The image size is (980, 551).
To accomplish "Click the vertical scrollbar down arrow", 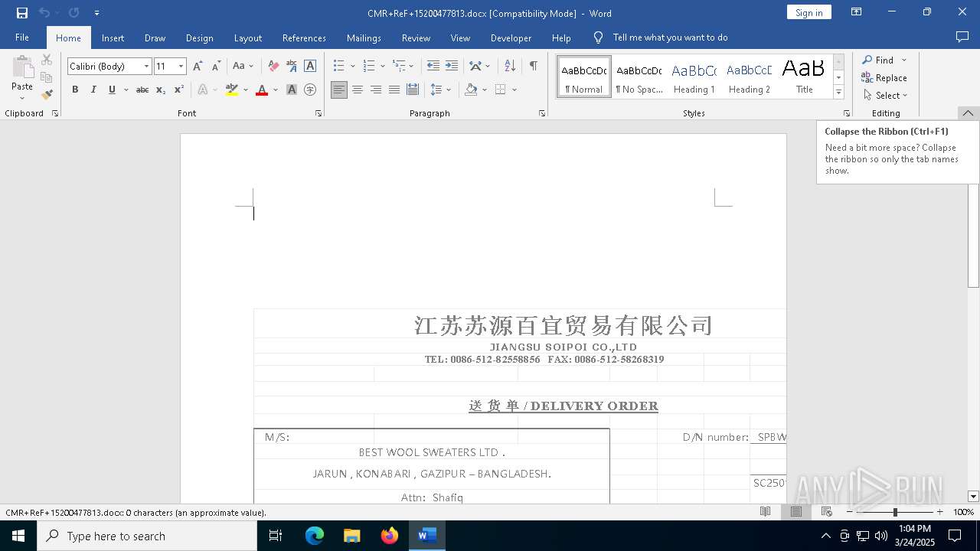I will pyautogui.click(x=973, y=497).
